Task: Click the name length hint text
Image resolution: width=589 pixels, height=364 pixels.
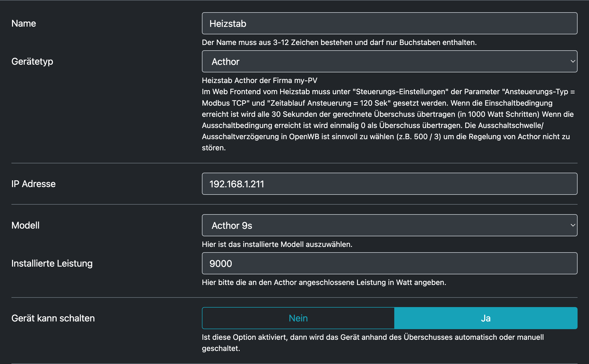Action: point(339,43)
